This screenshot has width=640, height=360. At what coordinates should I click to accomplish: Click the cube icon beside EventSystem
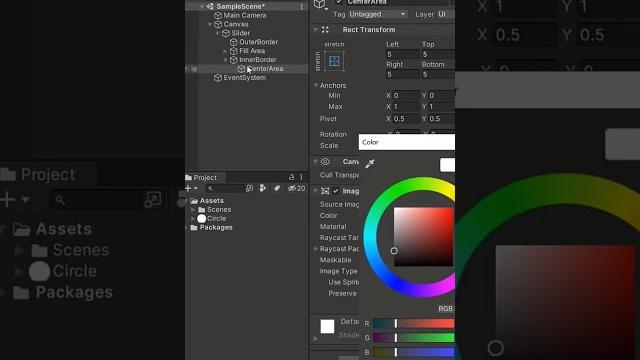pyautogui.click(x=218, y=78)
